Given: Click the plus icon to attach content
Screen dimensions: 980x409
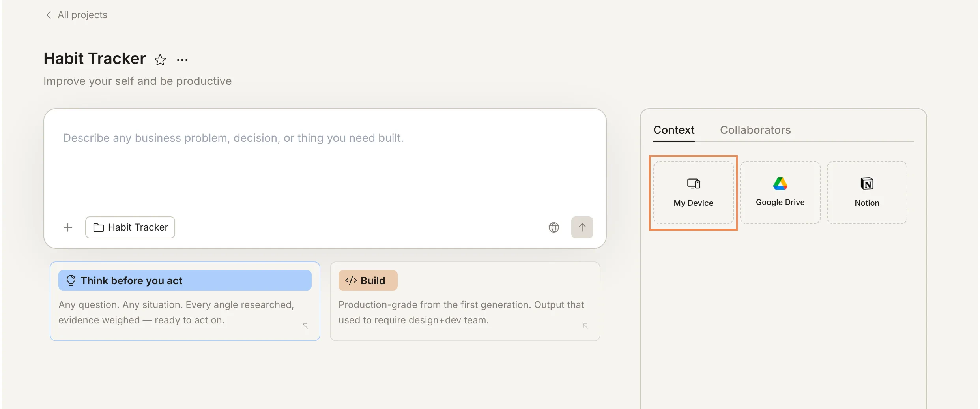Looking at the screenshot, I should (68, 227).
